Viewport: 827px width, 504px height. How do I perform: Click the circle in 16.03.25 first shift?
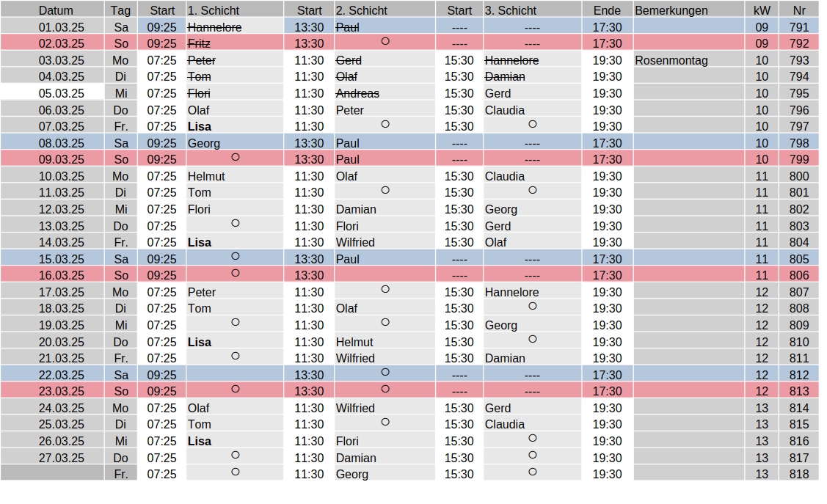coord(236,273)
